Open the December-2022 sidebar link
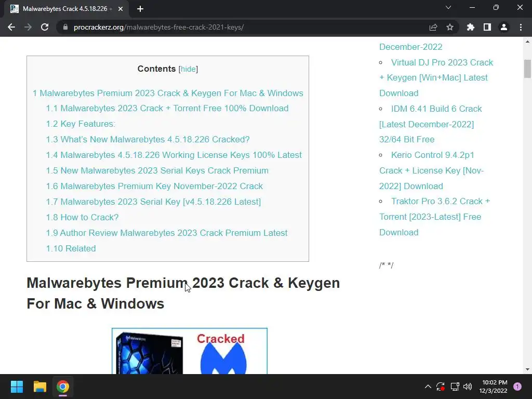This screenshot has width=532, height=399. coord(410,47)
